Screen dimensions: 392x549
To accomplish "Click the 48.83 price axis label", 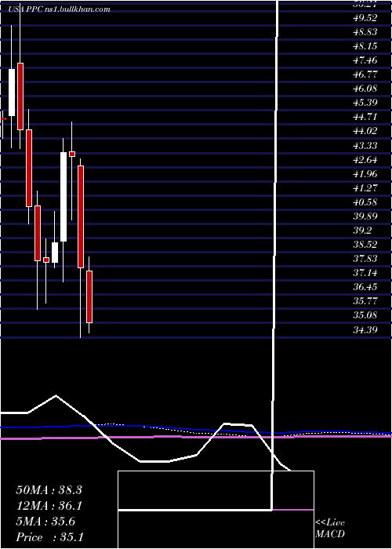I will pyautogui.click(x=365, y=32).
